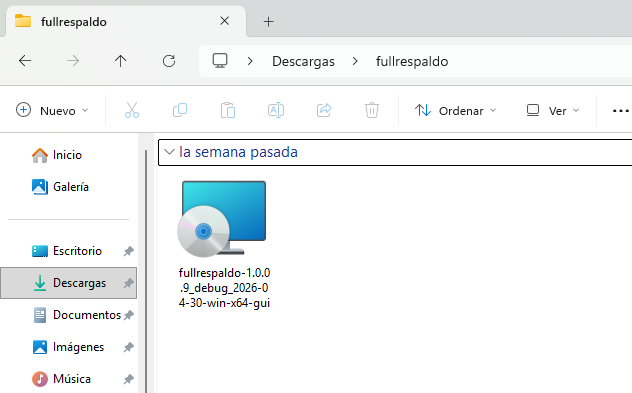Navigate up one folder level

(121, 61)
